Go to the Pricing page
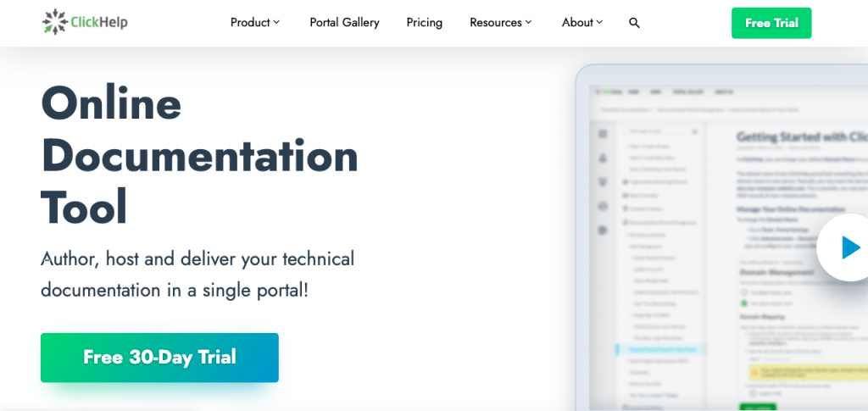 424,23
